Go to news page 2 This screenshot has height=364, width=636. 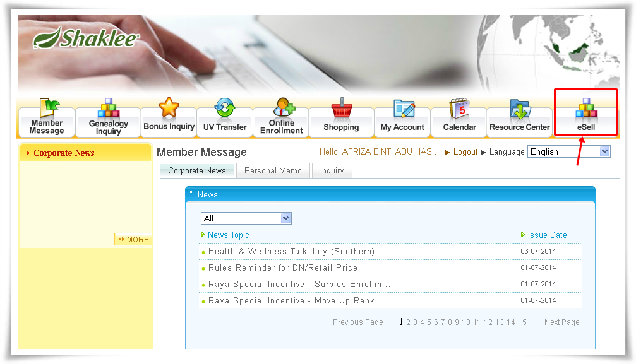pyautogui.click(x=409, y=322)
